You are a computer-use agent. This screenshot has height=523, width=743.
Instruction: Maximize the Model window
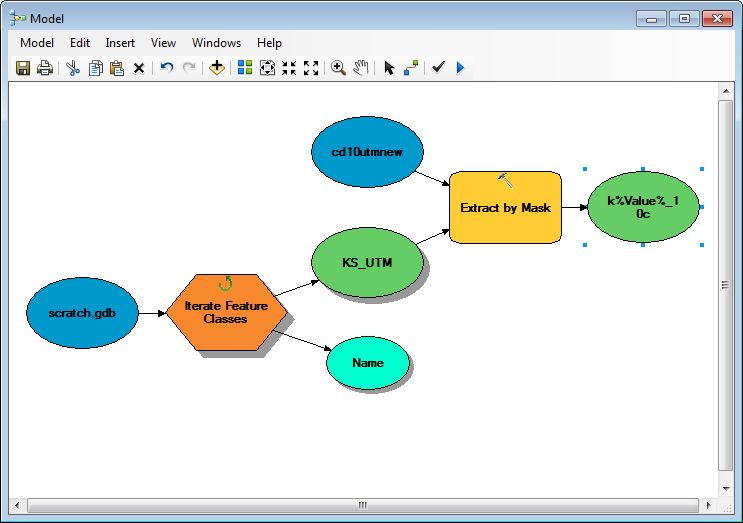(x=684, y=19)
